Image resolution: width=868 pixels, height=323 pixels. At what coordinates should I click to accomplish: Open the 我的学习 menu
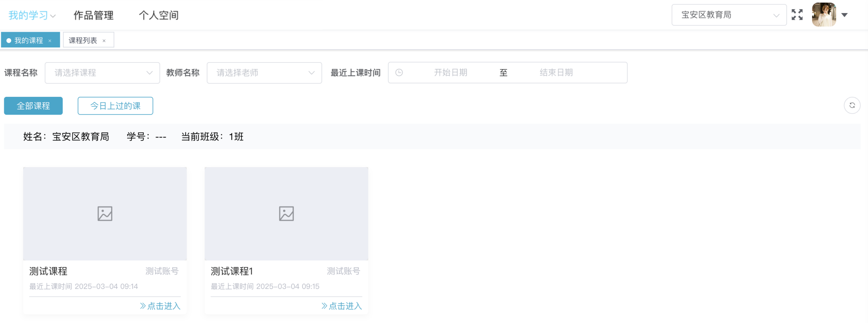(32, 15)
